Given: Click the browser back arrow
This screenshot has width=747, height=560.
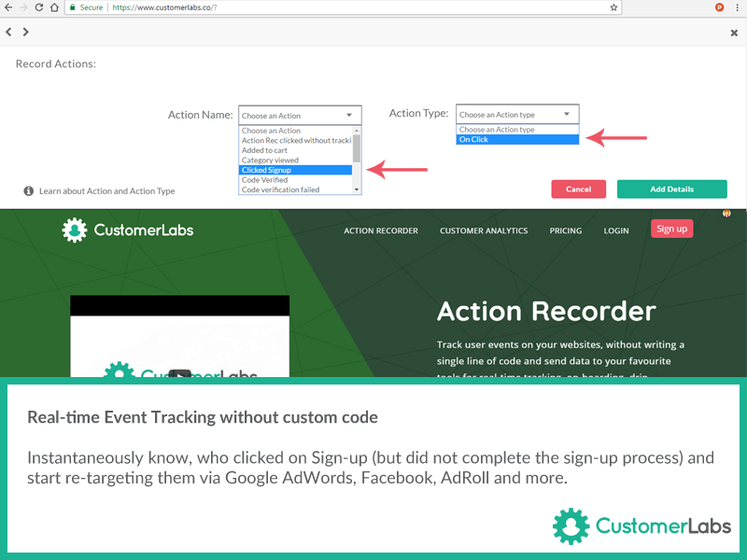Looking at the screenshot, I should [8, 7].
